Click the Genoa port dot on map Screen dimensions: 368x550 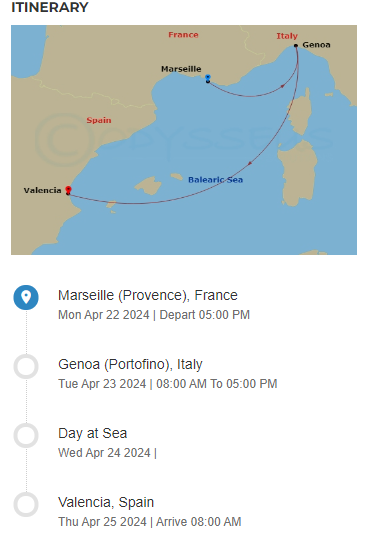coord(296,45)
